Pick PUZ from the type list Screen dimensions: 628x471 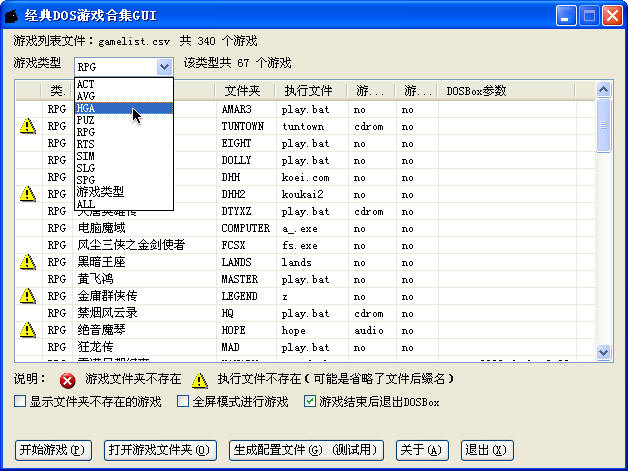coord(124,120)
